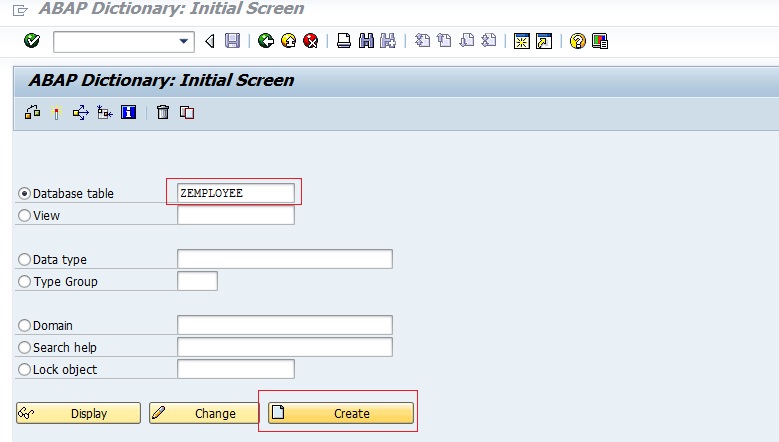Select the Data type radio button
Image resolution: width=779 pixels, height=442 pixels.
[24, 259]
